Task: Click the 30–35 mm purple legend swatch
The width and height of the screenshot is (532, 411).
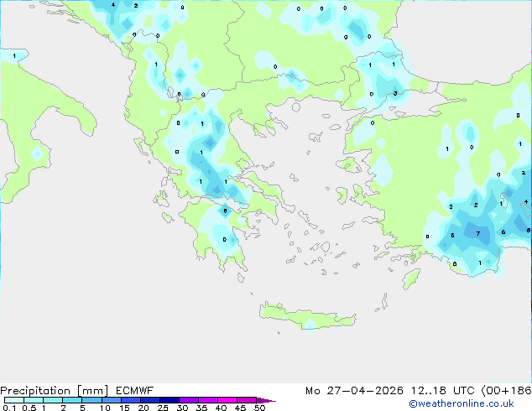Action: pyautogui.click(x=188, y=400)
